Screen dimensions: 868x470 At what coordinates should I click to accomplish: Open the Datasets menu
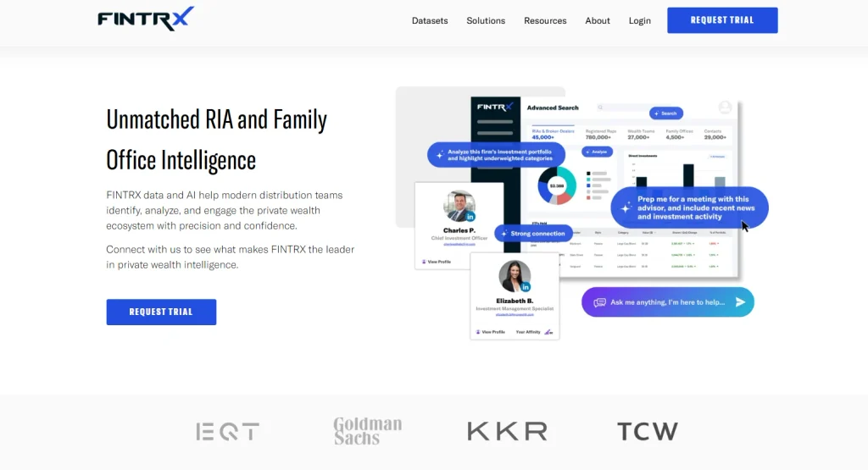tap(430, 20)
